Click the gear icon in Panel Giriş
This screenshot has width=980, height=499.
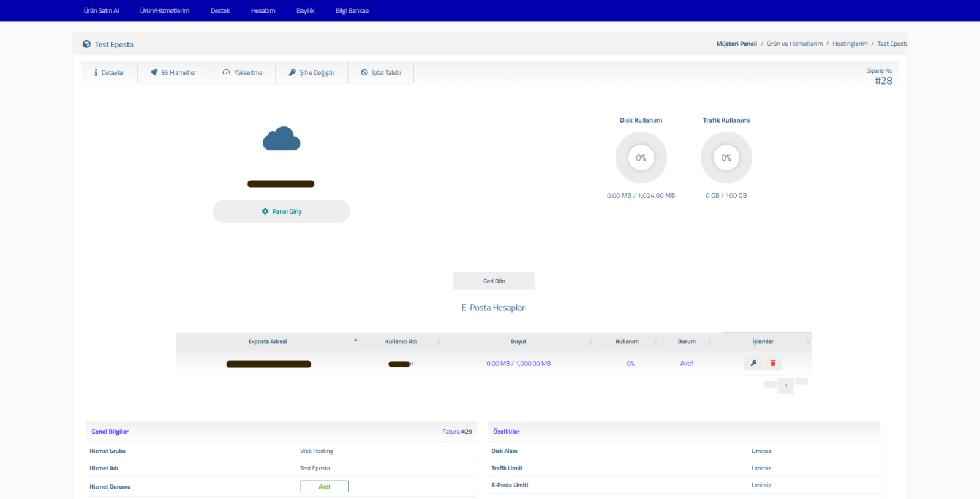tap(265, 211)
